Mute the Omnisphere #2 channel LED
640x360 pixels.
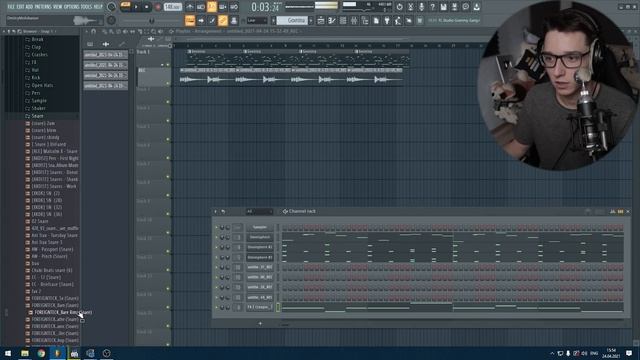pos(217,247)
